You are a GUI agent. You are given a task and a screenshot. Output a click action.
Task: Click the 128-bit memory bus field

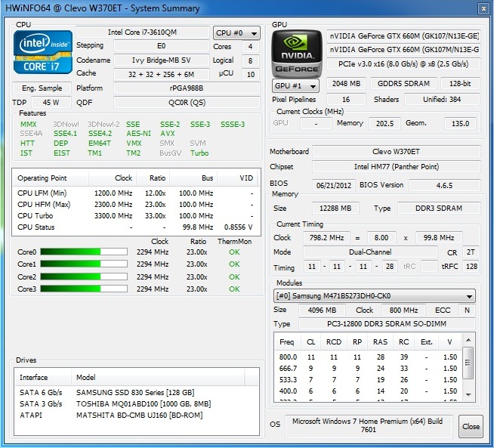[x=460, y=84]
